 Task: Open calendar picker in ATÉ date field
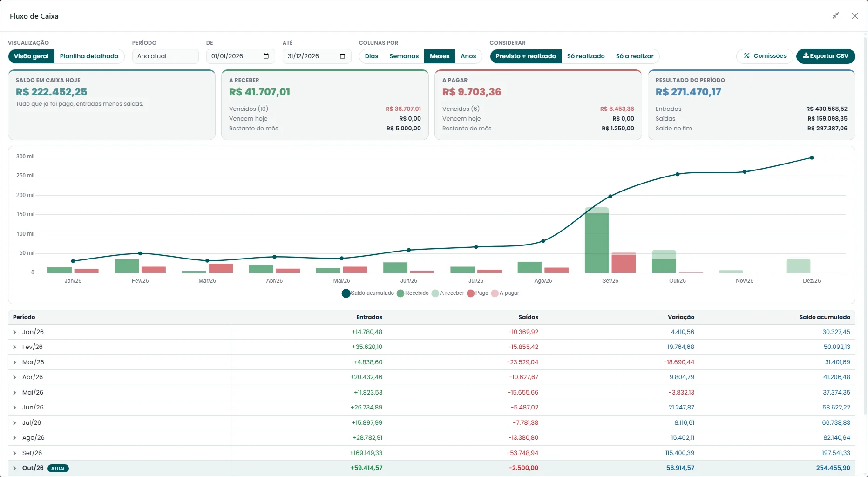pyautogui.click(x=343, y=56)
